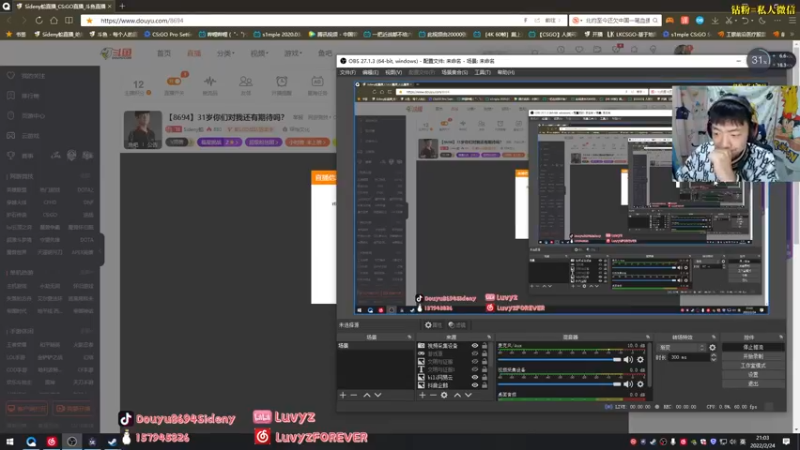Open the OBS icon on the taskbar
This screenshot has height=450, width=800.
72,441
